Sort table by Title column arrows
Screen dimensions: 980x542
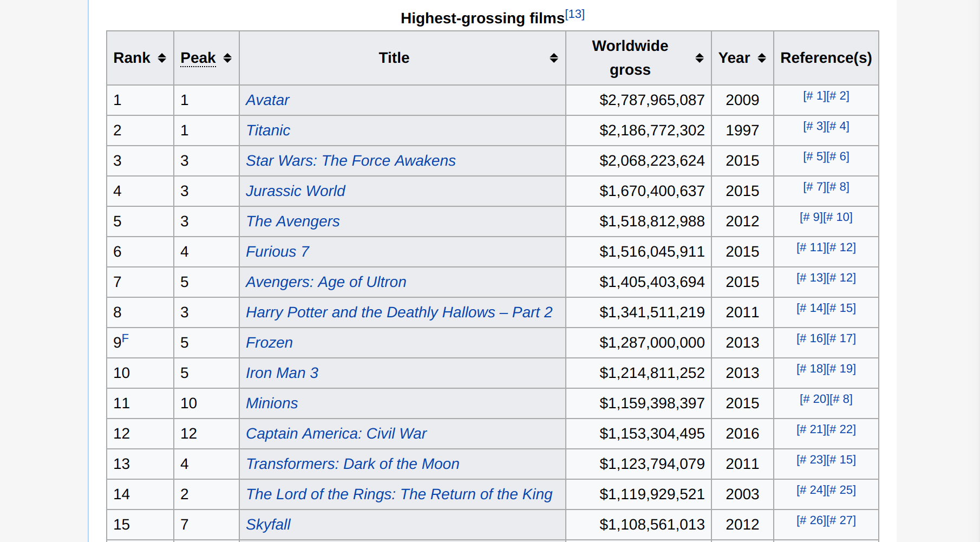pos(553,58)
